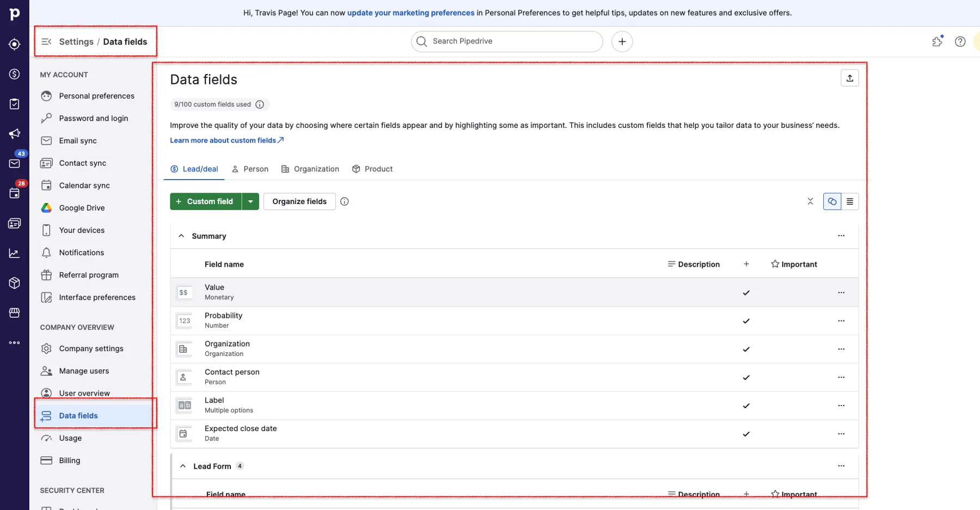Open Leads radar icon in left rail

tap(15, 44)
